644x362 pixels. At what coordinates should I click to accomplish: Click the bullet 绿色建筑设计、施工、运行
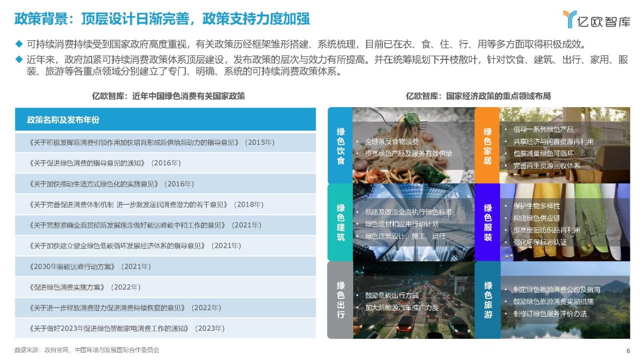pyautogui.click(x=405, y=236)
